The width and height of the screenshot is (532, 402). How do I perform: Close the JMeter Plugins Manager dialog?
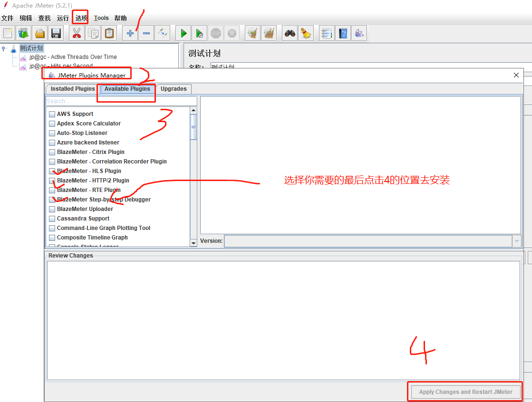[516, 75]
